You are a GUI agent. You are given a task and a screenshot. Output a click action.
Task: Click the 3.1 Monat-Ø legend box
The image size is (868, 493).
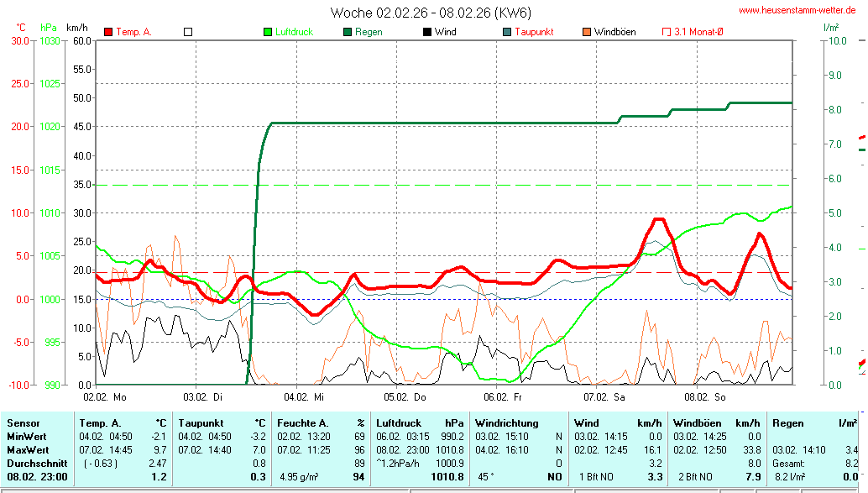tap(667, 32)
